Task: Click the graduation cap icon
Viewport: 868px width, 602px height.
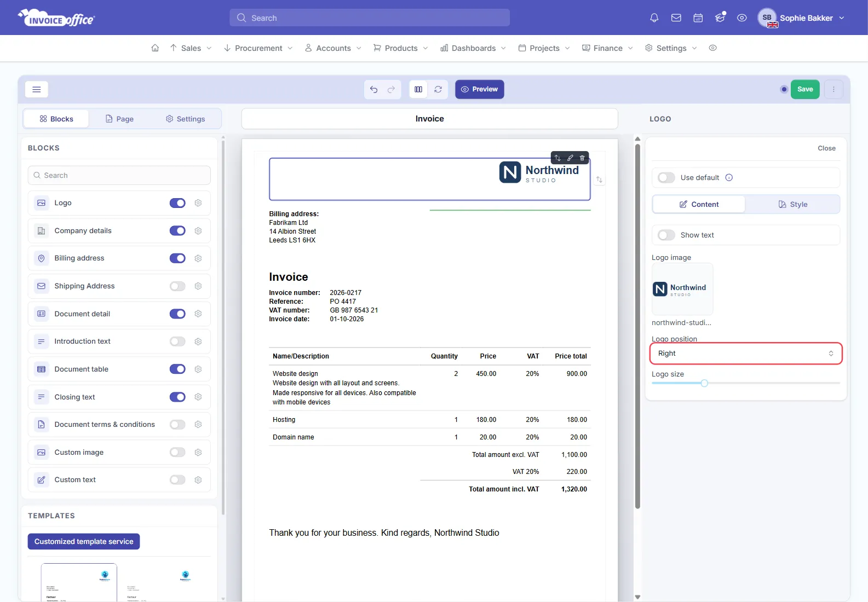Action: coord(720,18)
